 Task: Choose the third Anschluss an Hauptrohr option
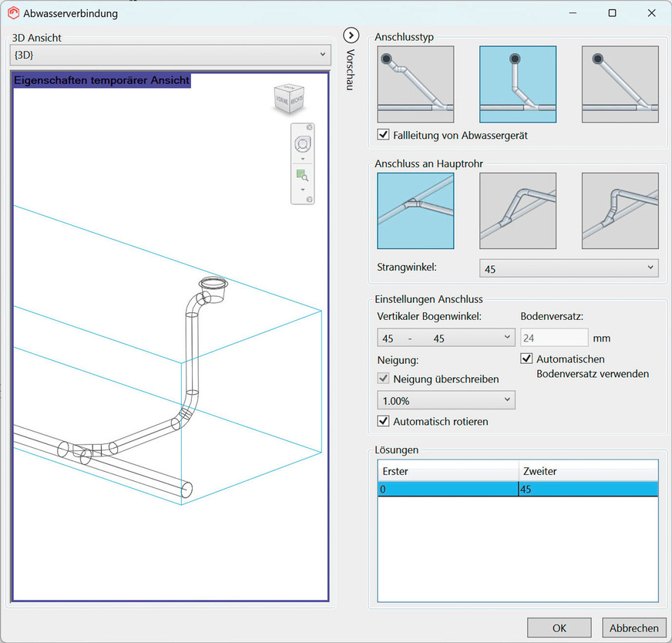620,210
